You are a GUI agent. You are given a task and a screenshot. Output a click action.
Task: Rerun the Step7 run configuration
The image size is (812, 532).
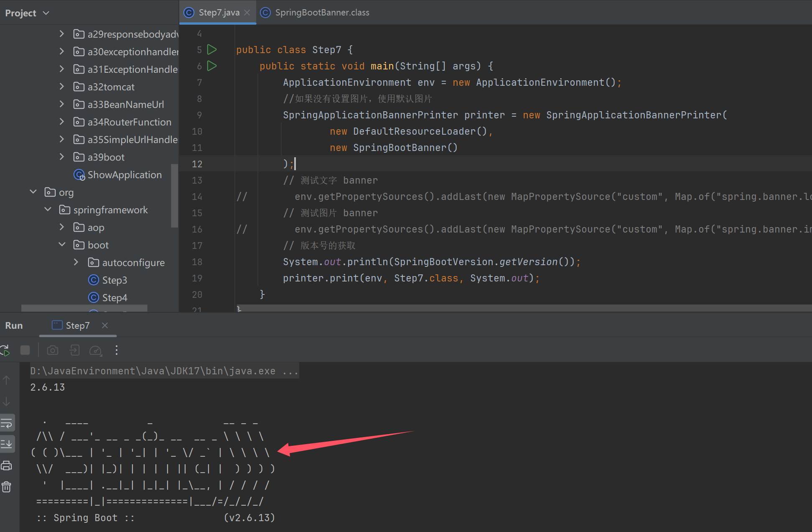pos(5,350)
